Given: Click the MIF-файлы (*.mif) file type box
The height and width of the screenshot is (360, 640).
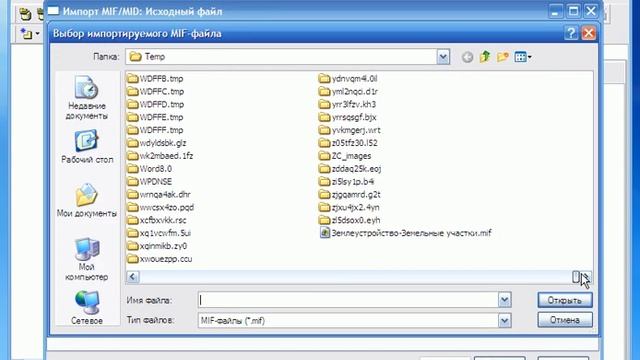Looking at the screenshot, I should [348, 320].
